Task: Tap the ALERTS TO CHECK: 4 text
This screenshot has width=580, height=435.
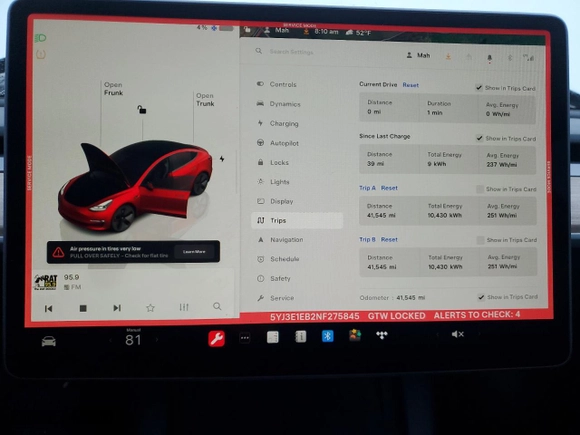Action: tap(477, 315)
